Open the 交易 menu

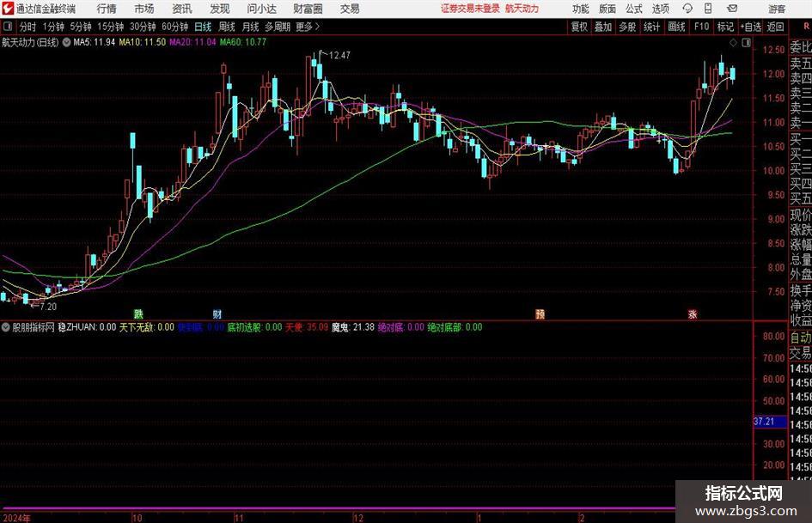click(350, 9)
